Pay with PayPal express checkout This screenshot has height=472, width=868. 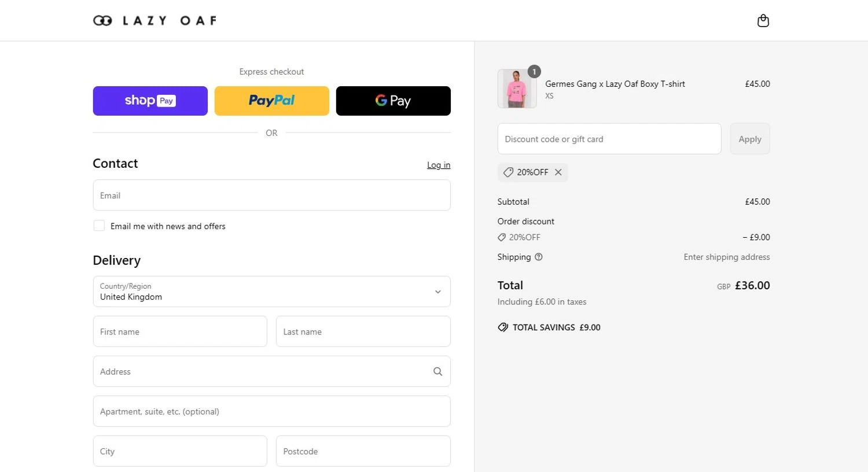pos(272,101)
